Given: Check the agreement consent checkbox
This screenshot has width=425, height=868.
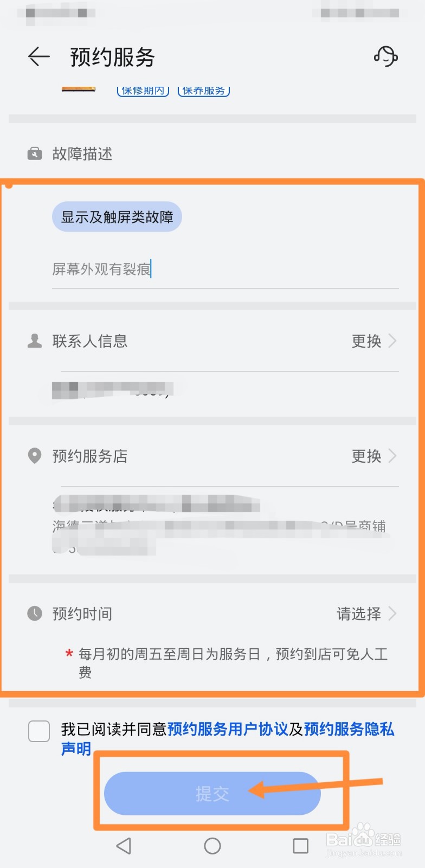Looking at the screenshot, I should (39, 731).
